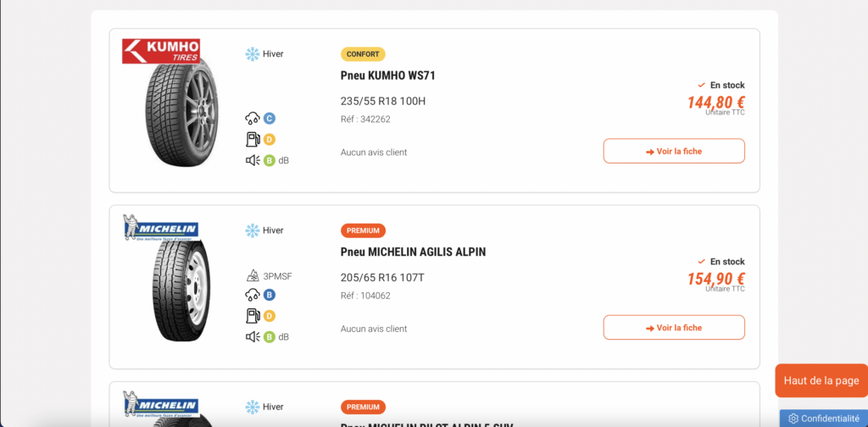
Task: Click fuel pump efficiency icon for Kumho WS71
Action: pos(253,140)
